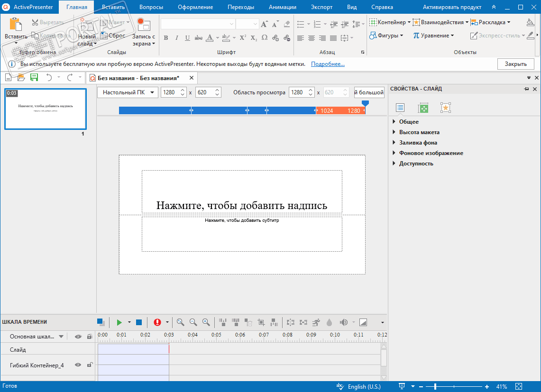Screen dimensions: 541x392
Task: Toggle visibility eye for Основная шкала
Action: coord(78,337)
